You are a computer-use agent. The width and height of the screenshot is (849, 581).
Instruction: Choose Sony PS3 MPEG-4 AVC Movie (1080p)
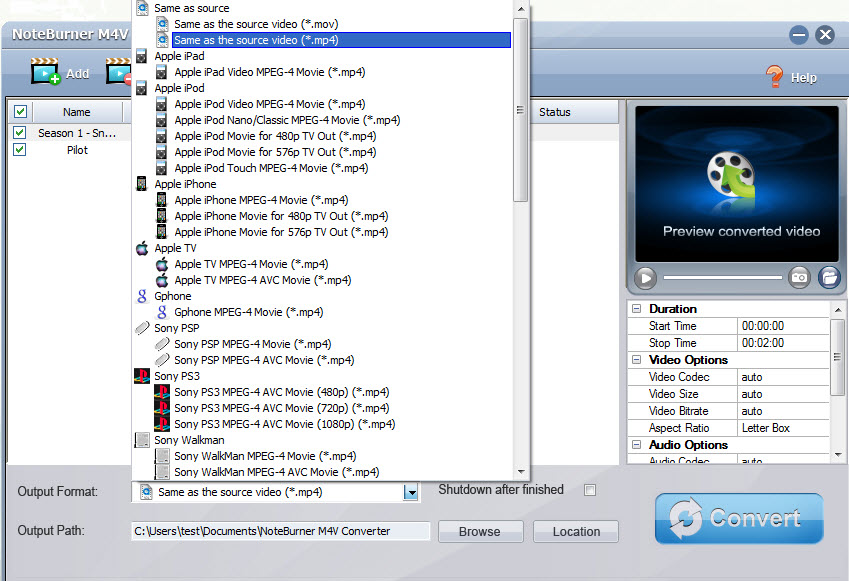click(x=284, y=424)
